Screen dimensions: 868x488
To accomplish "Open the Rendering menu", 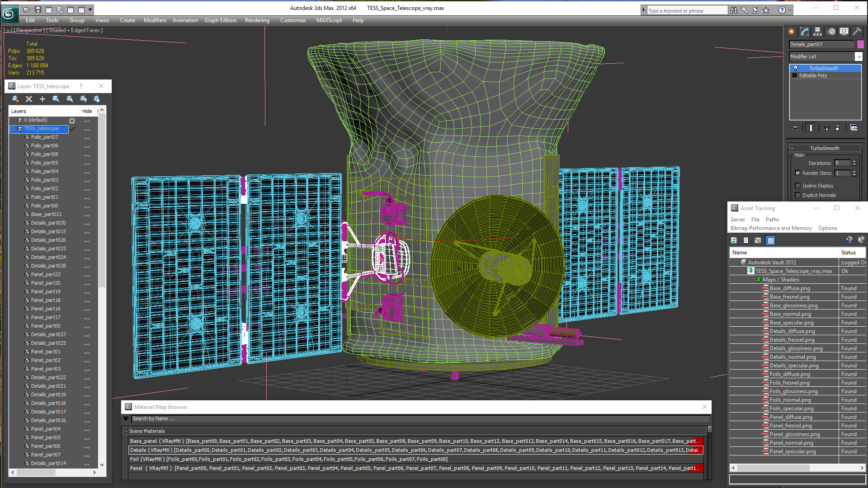I will [257, 20].
